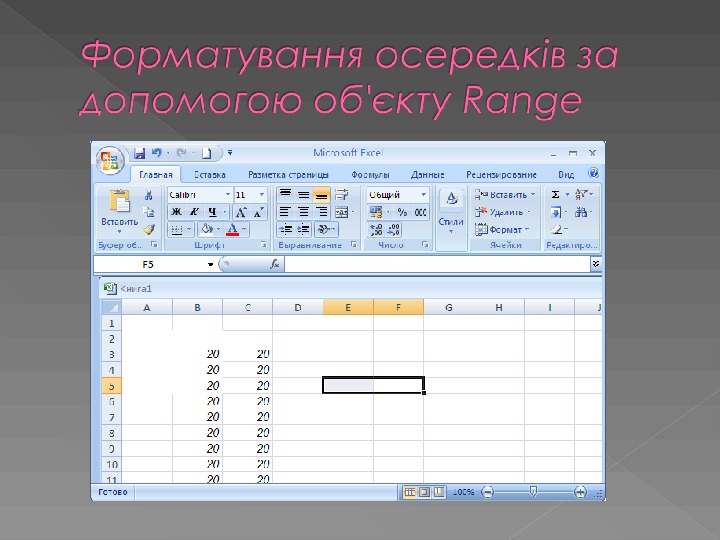Toggle underline Ч formatting
This screenshot has width=720, height=540.
coord(212,212)
